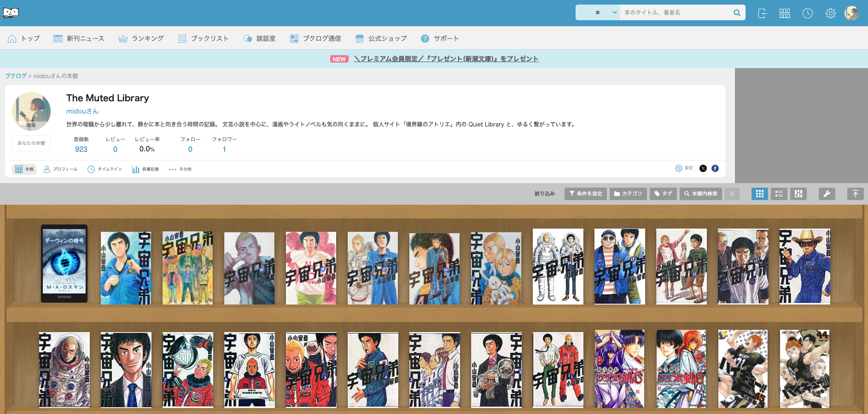Expand the その他 more menu
Screen dimensions: 868x414
[x=180, y=169]
